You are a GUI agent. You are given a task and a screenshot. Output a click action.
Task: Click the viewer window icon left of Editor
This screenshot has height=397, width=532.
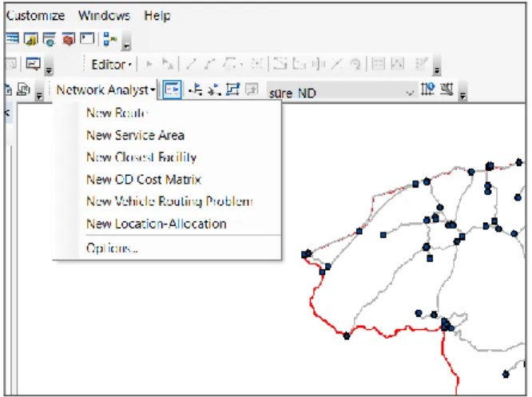pyautogui.click(x=34, y=63)
